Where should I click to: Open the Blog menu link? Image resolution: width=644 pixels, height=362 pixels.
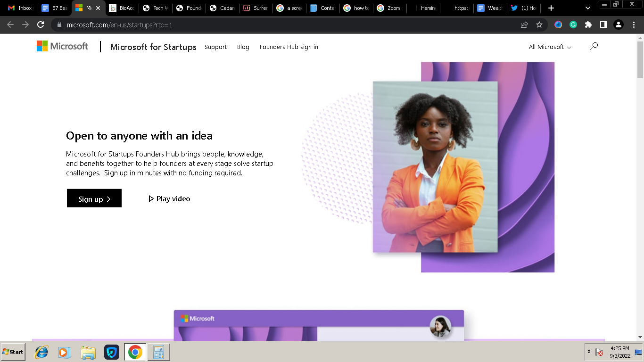point(243,47)
